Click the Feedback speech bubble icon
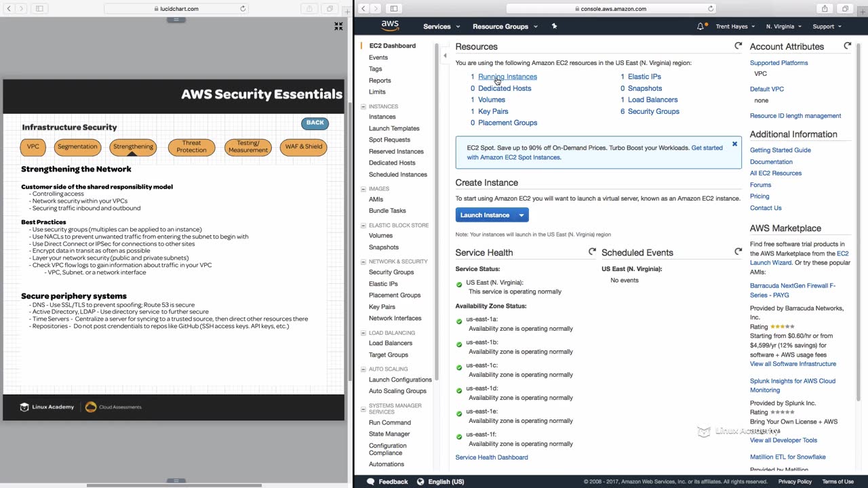The image size is (868, 488). (371, 482)
